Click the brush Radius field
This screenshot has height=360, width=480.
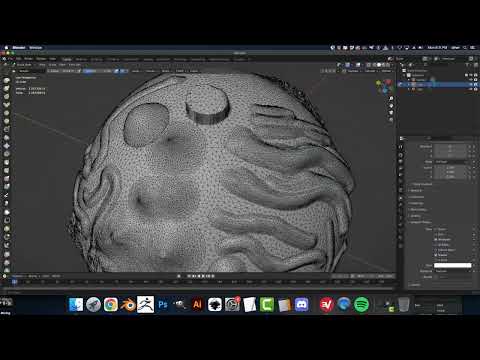click(x=62, y=71)
